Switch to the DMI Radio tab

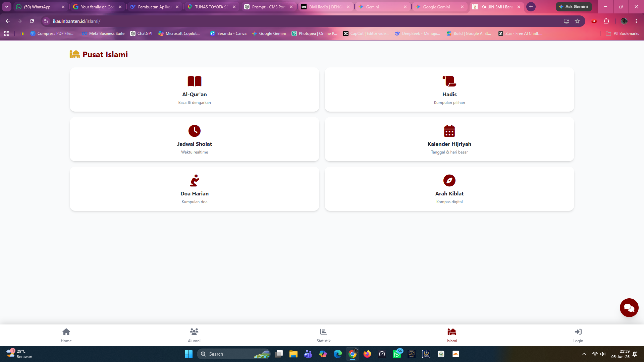coord(326,7)
